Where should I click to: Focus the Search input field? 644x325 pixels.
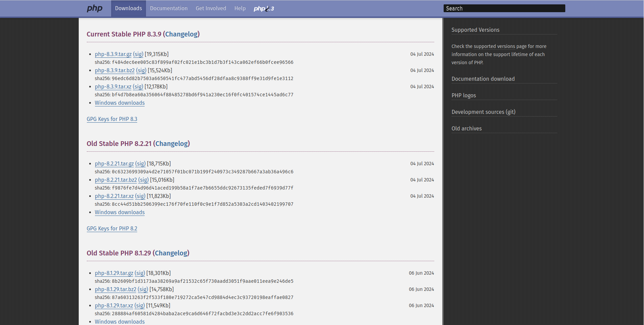pos(504,8)
